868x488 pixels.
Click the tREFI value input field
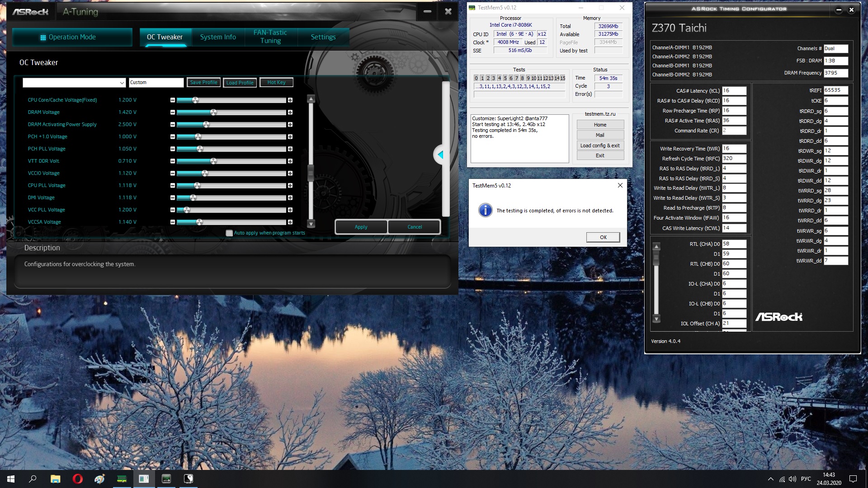point(835,90)
